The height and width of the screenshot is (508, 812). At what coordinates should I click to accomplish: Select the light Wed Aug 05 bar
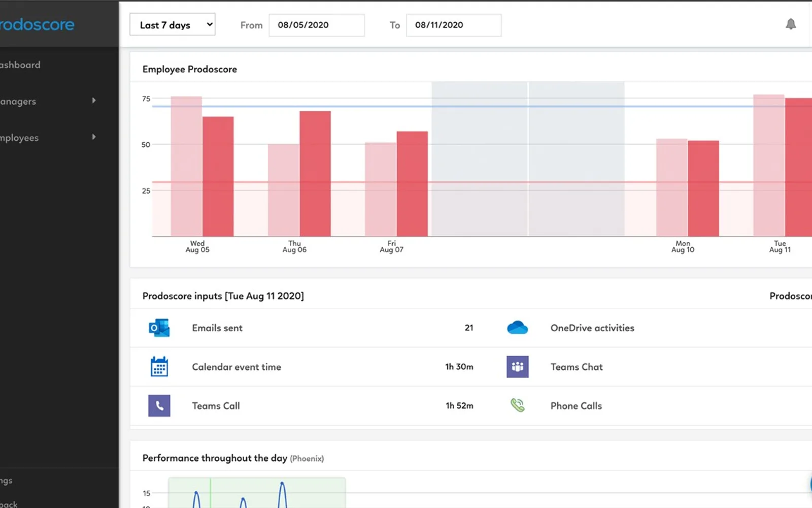pos(186,166)
